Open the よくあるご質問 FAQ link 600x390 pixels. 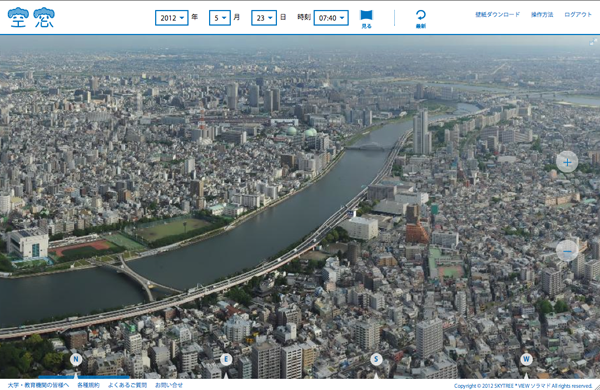coord(127,385)
